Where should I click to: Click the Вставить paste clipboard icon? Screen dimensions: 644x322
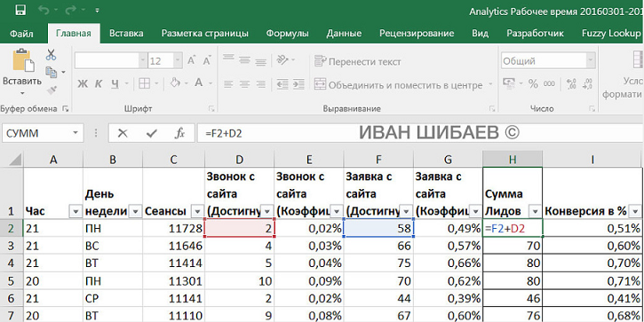click(23, 60)
